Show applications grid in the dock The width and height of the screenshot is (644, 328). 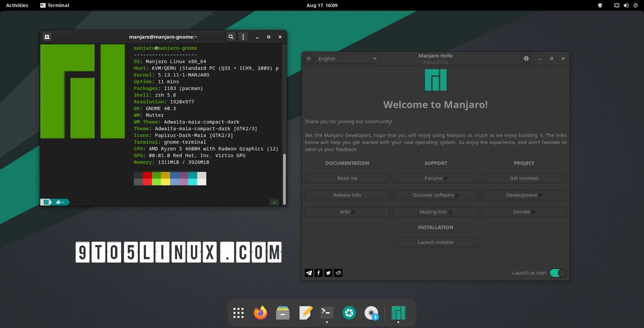pos(238,313)
